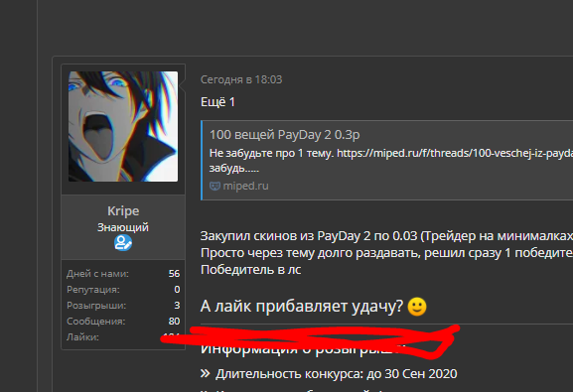Follow the miped.ru thread URL in preview
Screen dimensions: 573x392
pos(455,153)
